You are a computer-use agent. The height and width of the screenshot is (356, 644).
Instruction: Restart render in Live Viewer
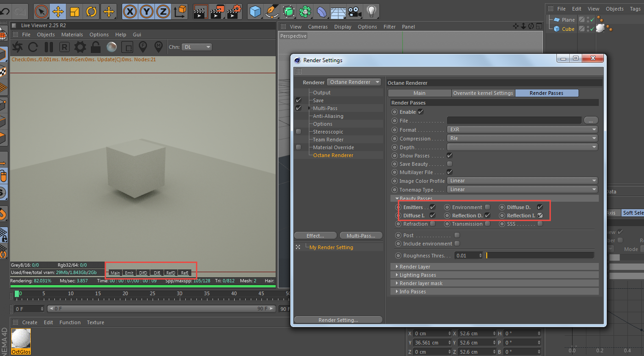point(33,47)
